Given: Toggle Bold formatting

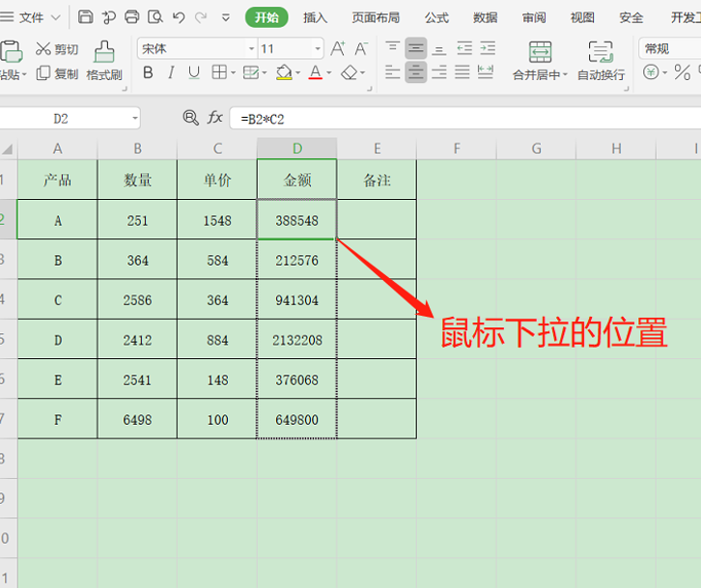Looking at the screenshot, I should click(148, 72).
